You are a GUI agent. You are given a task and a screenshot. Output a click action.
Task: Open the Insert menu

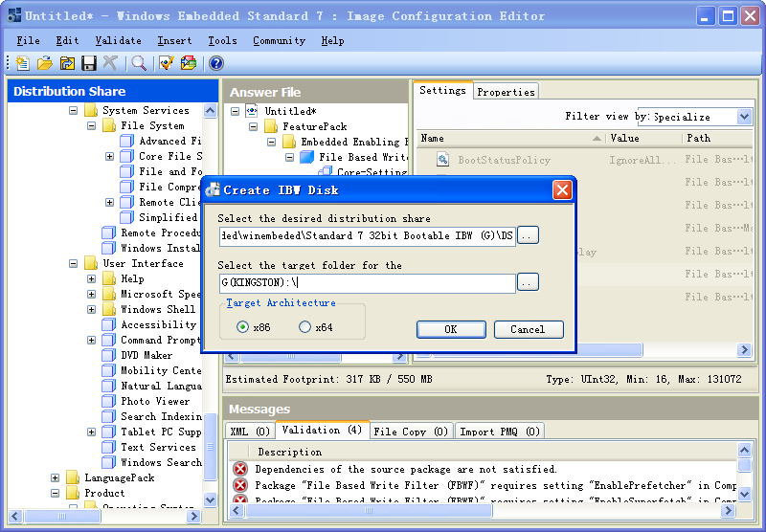pos(174,40)
